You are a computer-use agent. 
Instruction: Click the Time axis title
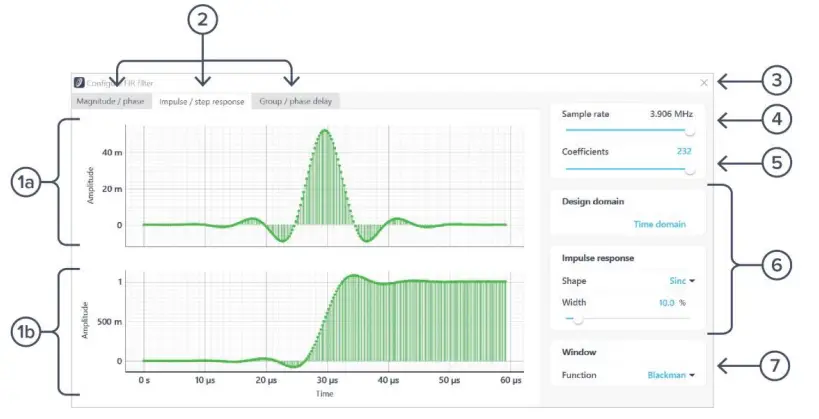(324, 394)
